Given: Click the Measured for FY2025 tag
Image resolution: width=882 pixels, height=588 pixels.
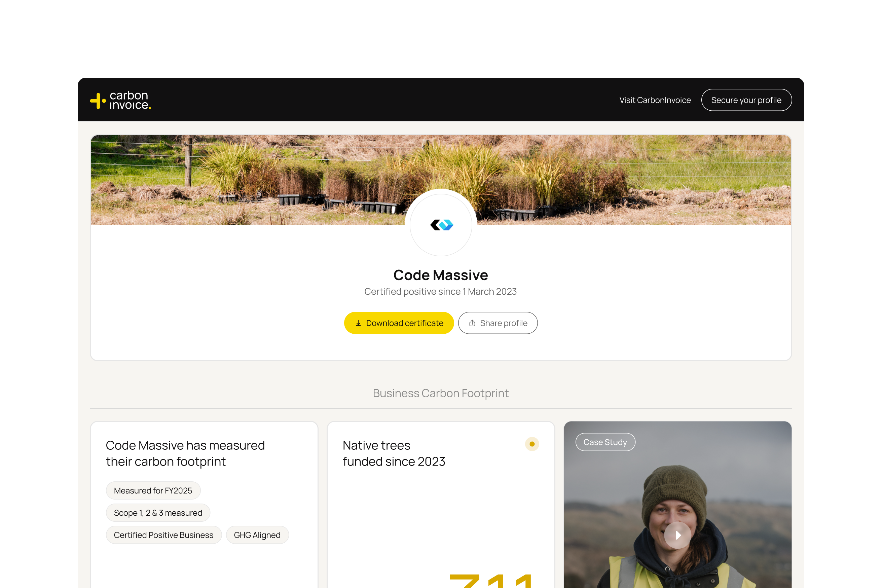Looking at the screenshot, I should [153, 490].
